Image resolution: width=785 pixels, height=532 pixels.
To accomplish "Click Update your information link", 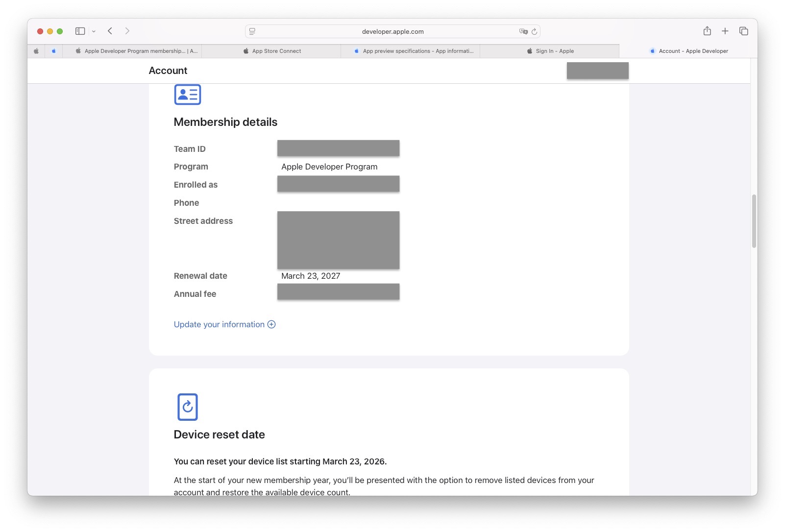I will pos(219,324).
